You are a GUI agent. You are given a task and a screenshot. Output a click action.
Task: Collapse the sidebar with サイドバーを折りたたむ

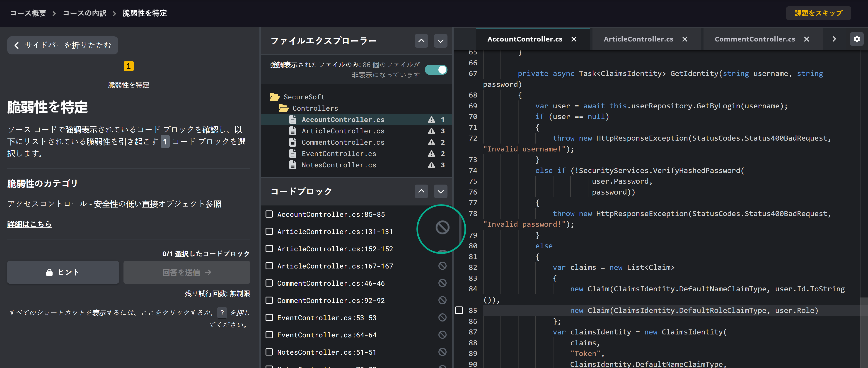63,45
